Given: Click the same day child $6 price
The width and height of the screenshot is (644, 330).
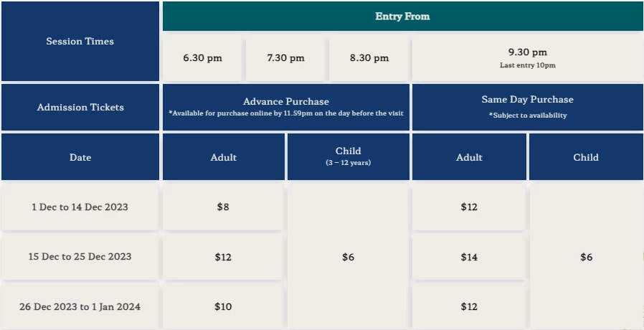Looking at the screenshot, I should (586, 257).
